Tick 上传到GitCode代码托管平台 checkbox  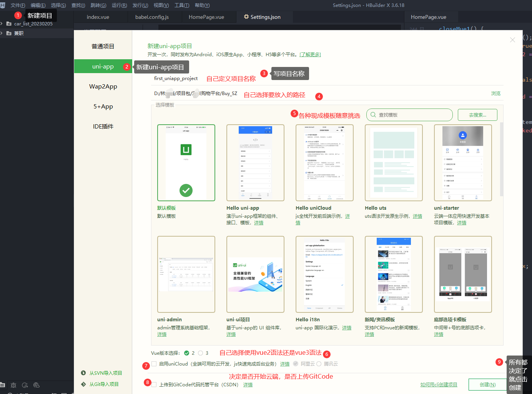coord(154,384)
